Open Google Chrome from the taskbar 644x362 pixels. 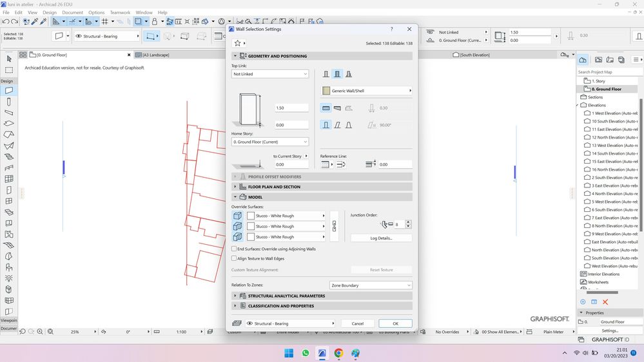click(x=338, y=353)
